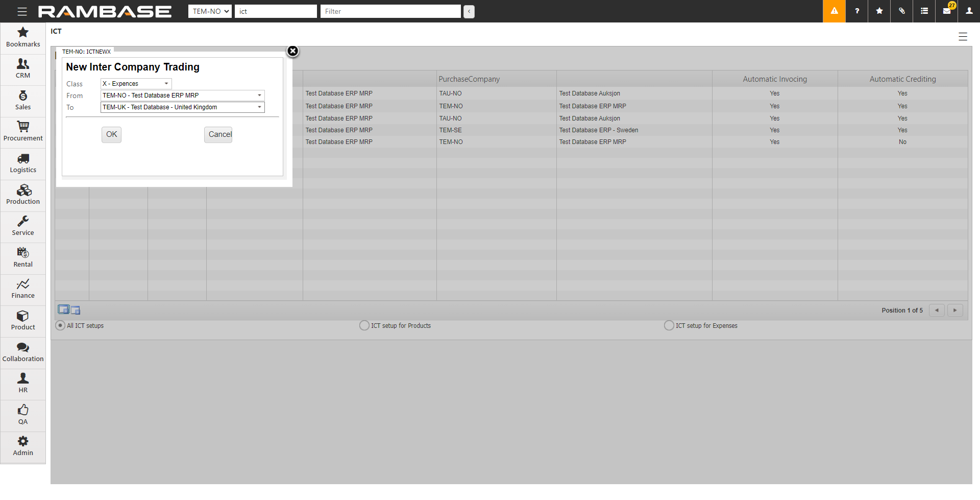Open the alert warning notifications icon

point(834,11)
